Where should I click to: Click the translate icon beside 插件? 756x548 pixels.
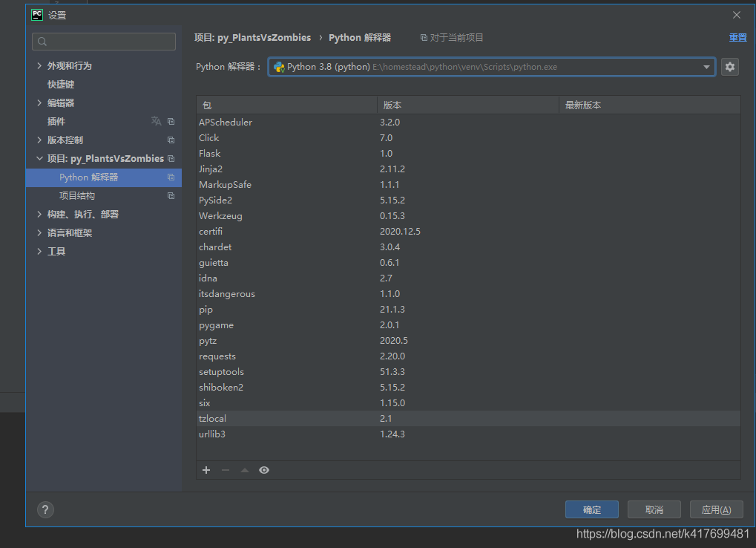[156, 121]
